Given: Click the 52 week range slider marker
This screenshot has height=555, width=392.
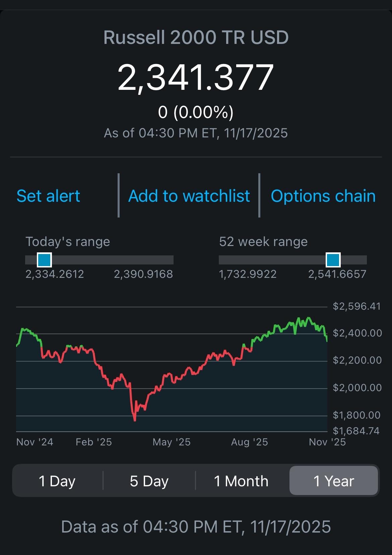Looking at the screenshot, I should pyautogui.click(x=333, y=260).
